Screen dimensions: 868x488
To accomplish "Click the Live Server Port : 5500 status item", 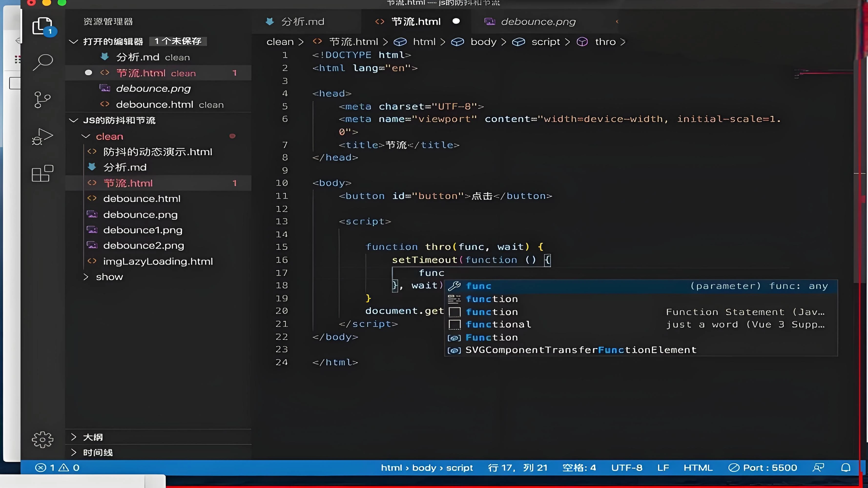I will [763, 468].
